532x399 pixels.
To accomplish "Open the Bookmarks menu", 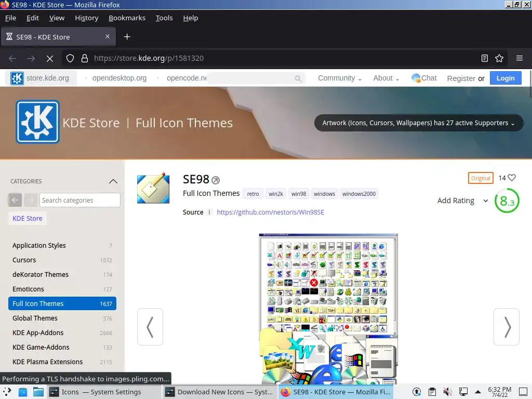I will [127, 18].
